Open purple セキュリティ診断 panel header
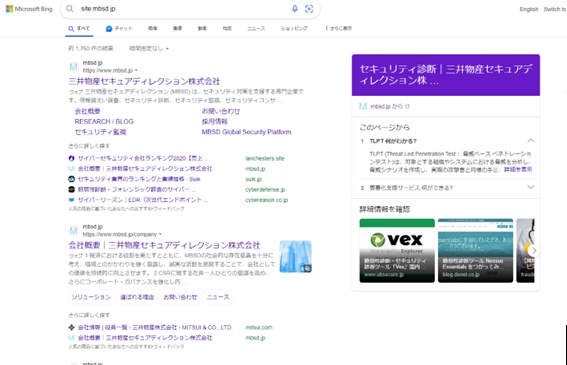This screenshot has width=567, height=365. [x=446, y=75]
